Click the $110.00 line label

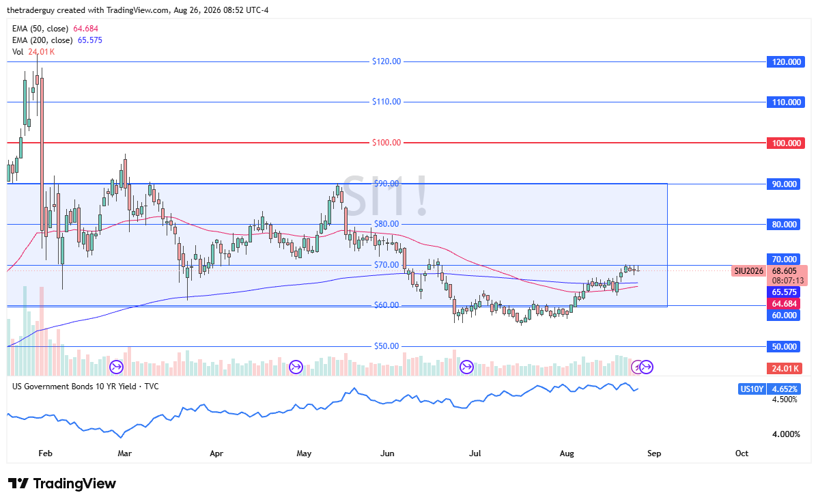386,102
